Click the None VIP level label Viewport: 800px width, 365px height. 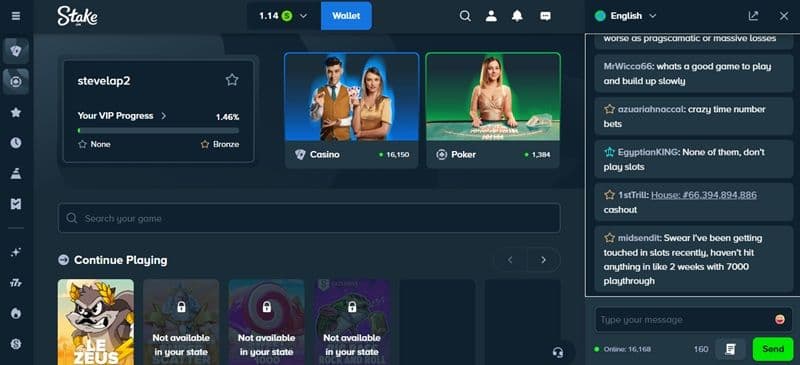pyautogui.click(x=101, y=144)
